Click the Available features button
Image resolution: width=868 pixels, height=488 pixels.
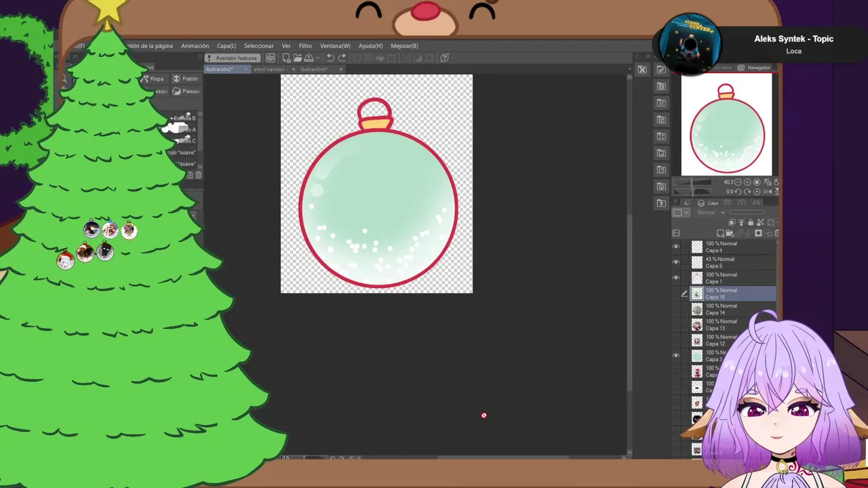[x=233, y=58]
